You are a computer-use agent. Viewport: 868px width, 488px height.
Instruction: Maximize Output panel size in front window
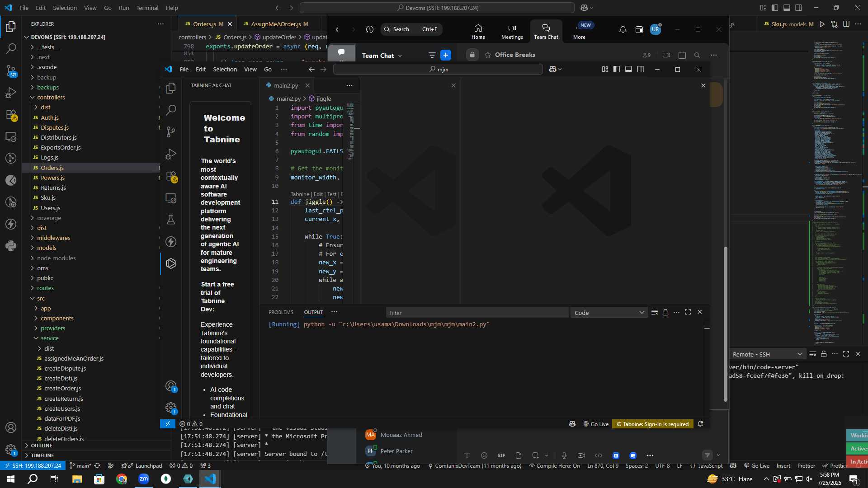pos(688,312)
